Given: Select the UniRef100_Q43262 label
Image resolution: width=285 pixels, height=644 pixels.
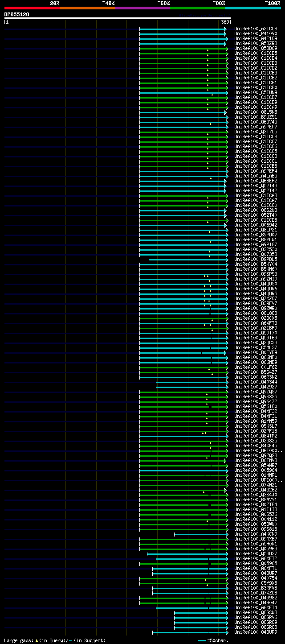Looking at the screenshot, I should pyautogui.click(x=256, y=490).
